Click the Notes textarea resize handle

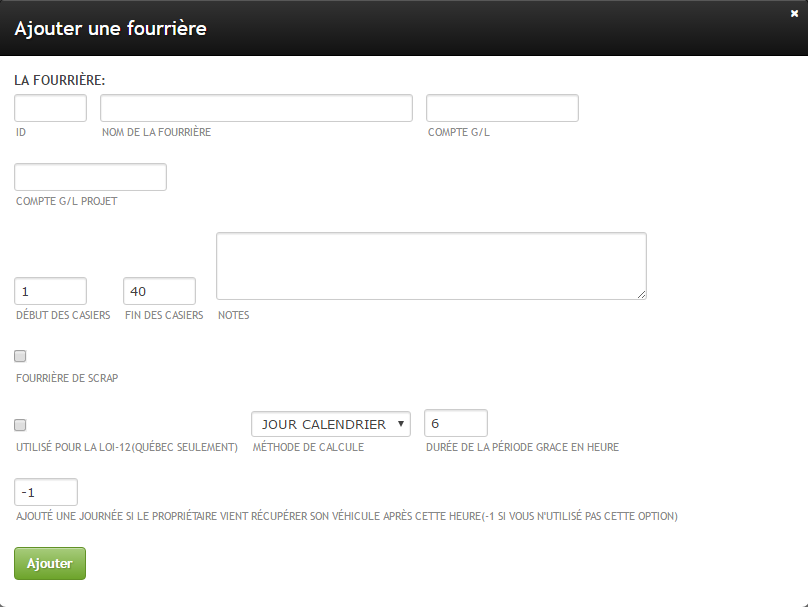[x=641, y=294]
